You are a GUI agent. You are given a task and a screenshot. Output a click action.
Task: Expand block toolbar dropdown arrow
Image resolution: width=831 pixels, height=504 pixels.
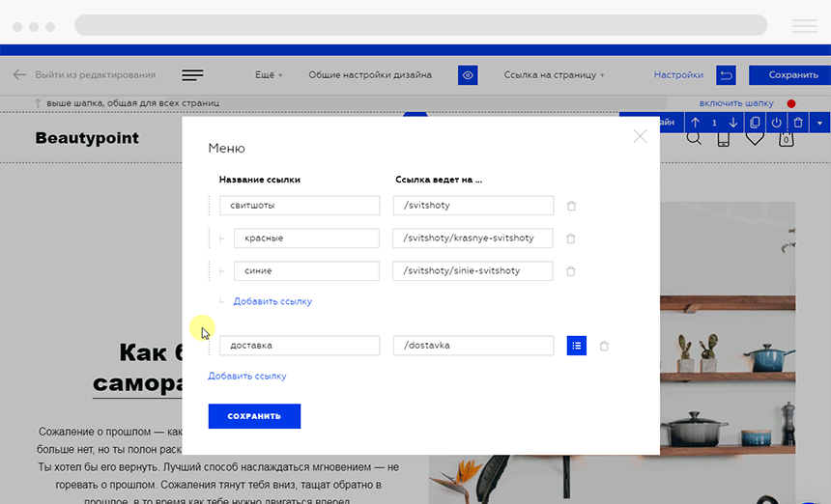[819, 123]
